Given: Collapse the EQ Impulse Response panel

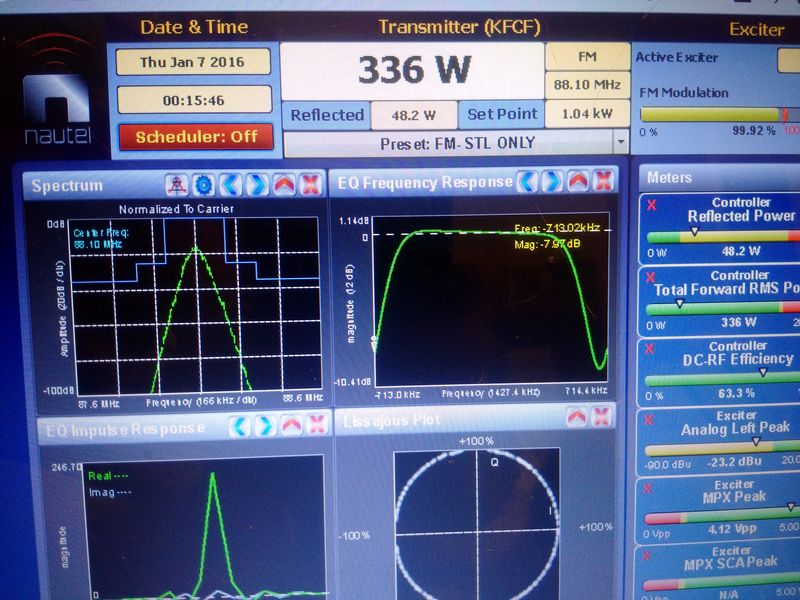Looking at the screenshot, I should click(x=291, y=427).
